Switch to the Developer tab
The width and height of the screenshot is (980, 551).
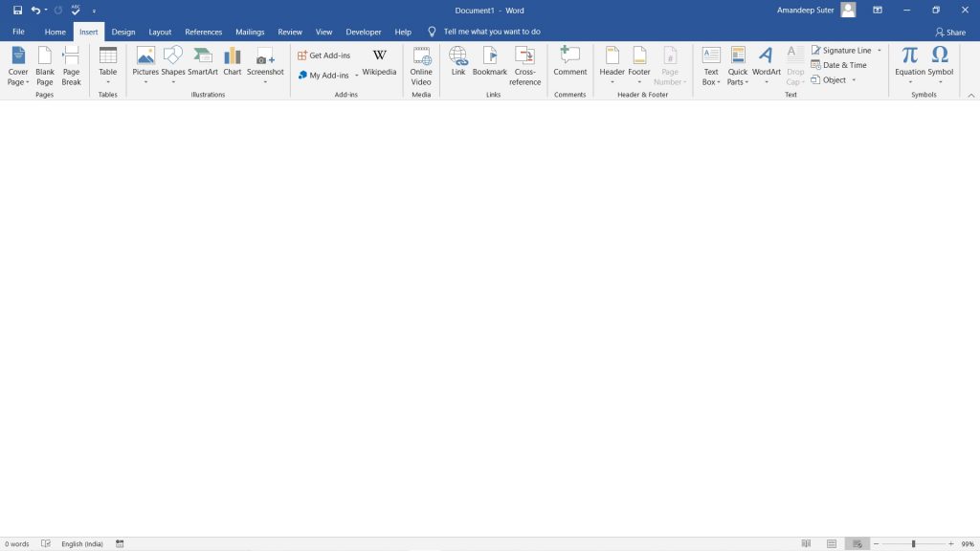click(x=363, y=32)
